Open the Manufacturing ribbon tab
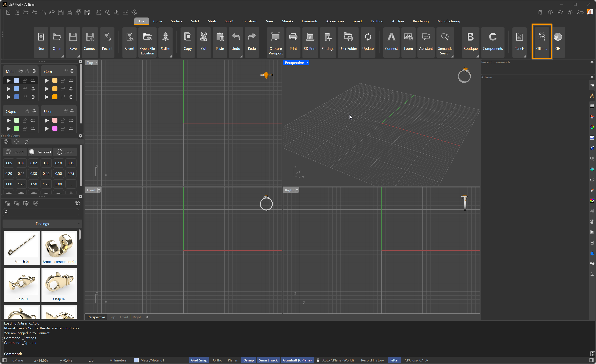 [x=448, y=21]
